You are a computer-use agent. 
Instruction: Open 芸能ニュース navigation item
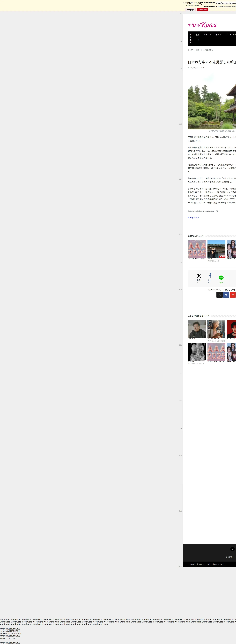pyautogui.click(x=198, y=37)
